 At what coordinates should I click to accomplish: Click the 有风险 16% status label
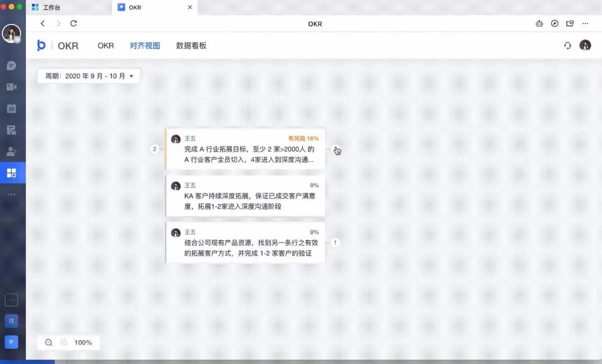(x=303, y=139)
